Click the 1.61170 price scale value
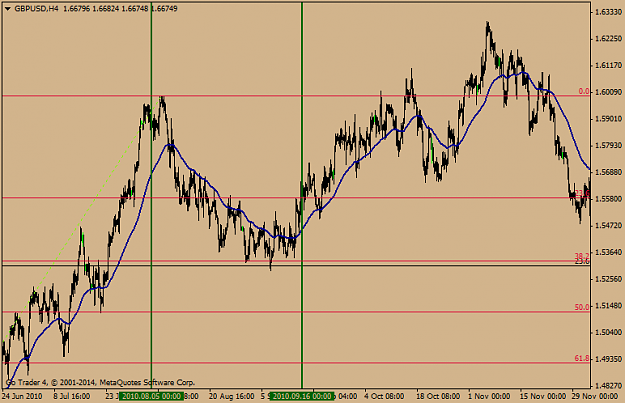Image resolution: width=625 pixels, height=403 pixels. 608,65
